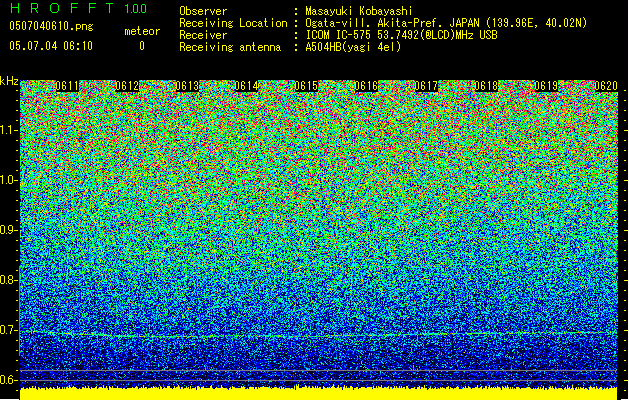Viewport: 629px width, 400px height.
Task: Select the 0618 time marker
Action: click(486, 86)
